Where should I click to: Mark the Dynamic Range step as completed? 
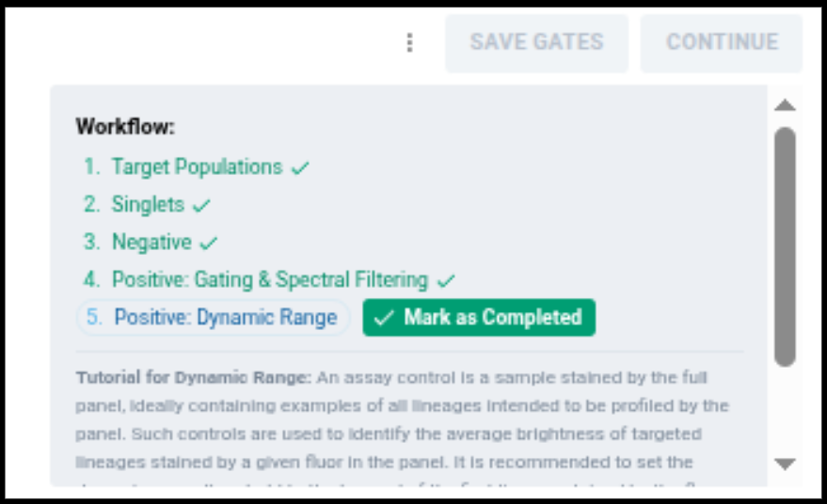479,318
